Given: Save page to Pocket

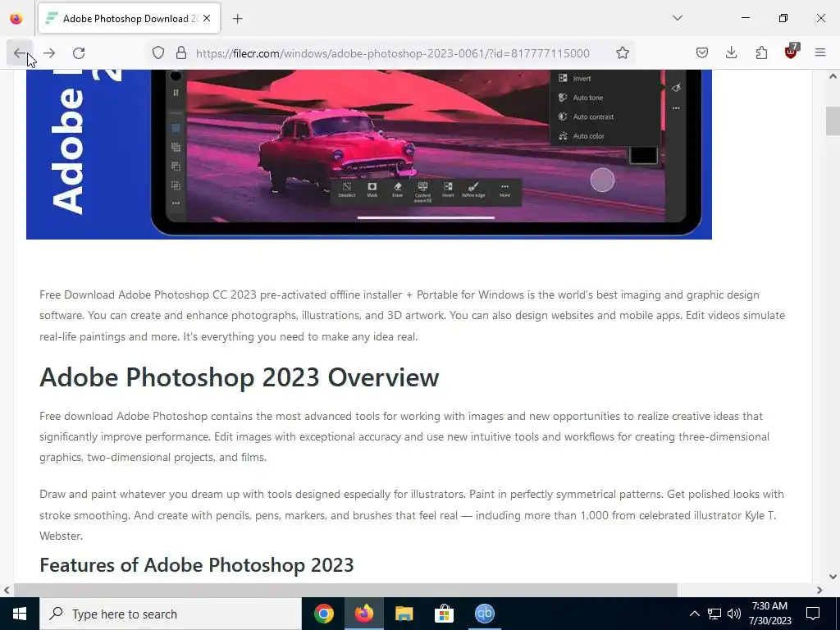Looking at the screenshot, I should 702,53.
